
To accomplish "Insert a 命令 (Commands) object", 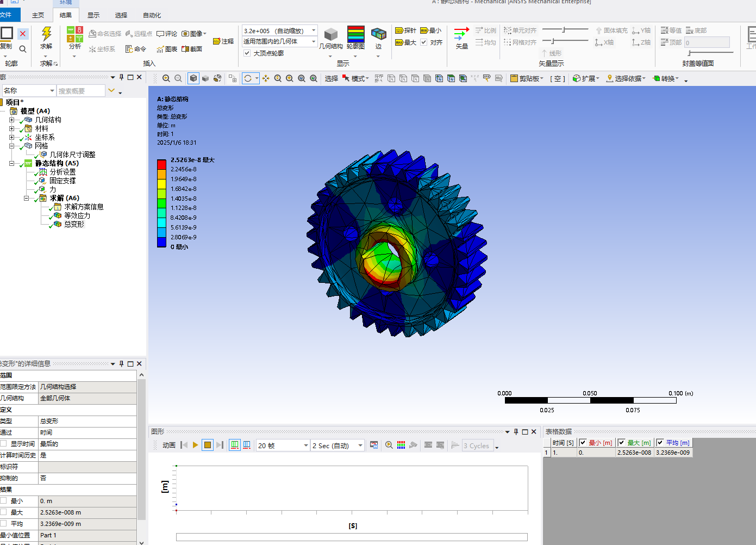I will point(135,49).
